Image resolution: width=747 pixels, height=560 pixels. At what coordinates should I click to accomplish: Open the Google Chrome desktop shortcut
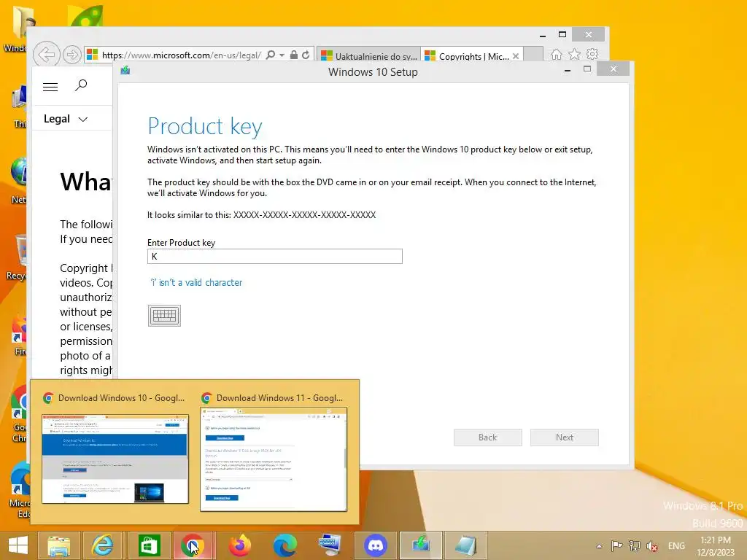pyautogui.click(x=19, y=414)
